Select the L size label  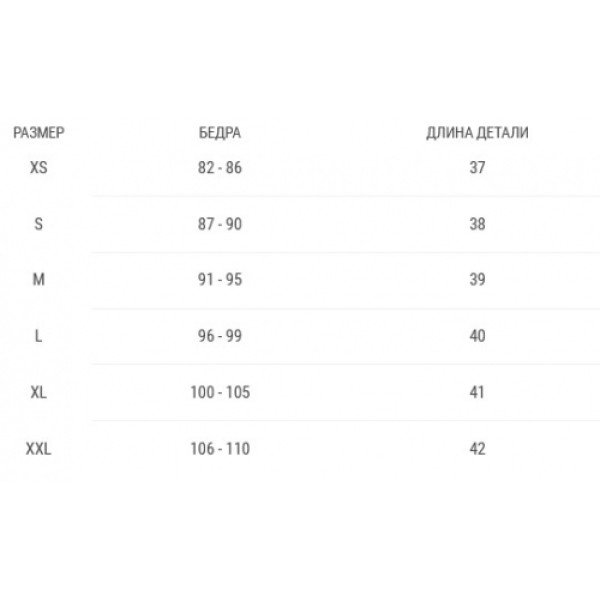(x=39, y=336)
